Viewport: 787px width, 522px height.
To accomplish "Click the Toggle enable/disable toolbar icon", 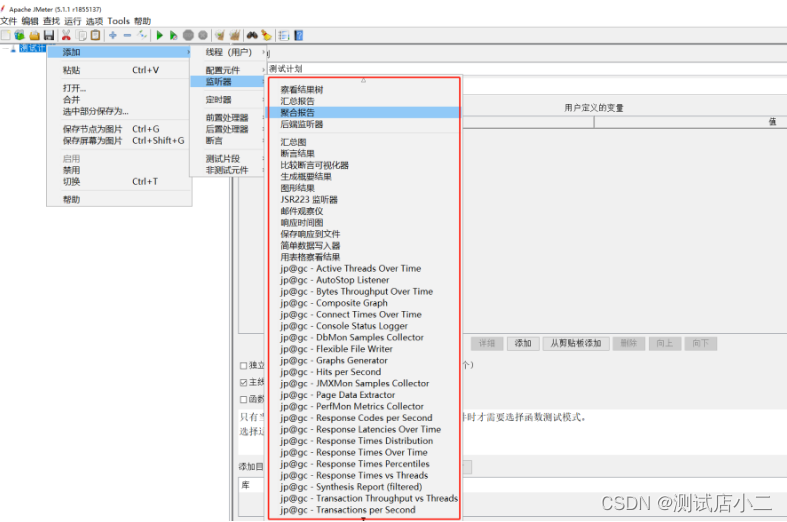I will click(x=143, y=35).
